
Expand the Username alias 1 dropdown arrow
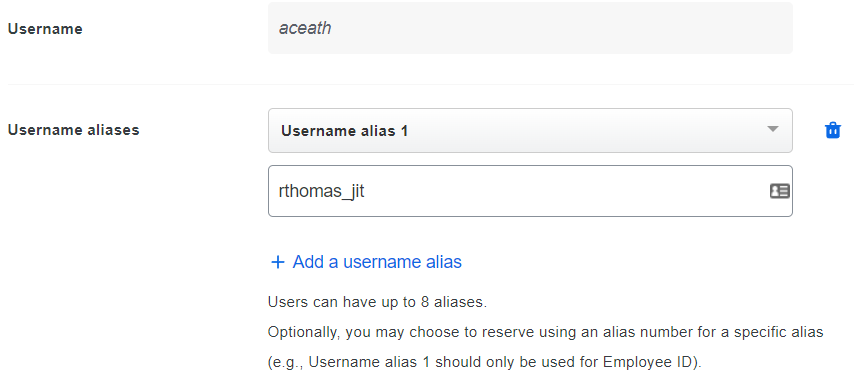click(x=772, y=130)
